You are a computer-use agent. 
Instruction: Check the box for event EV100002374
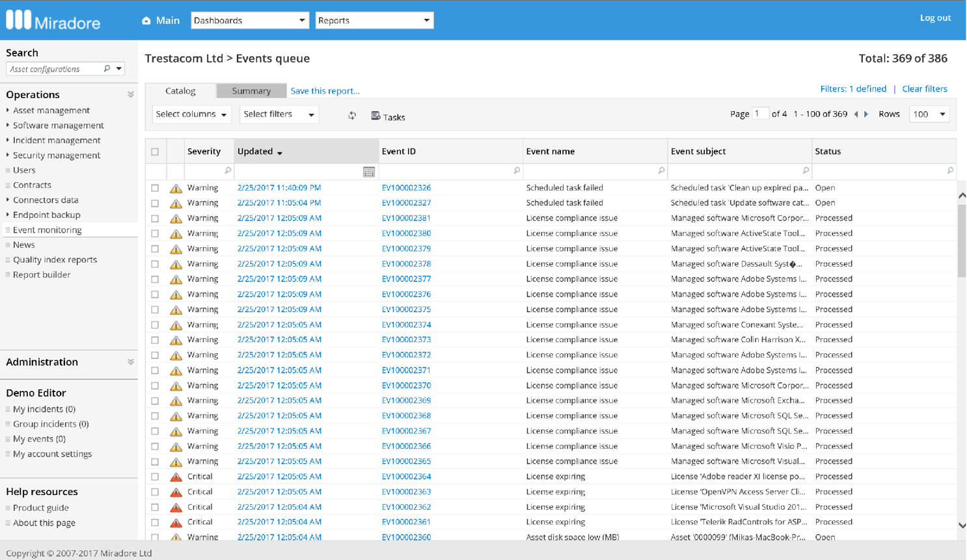click(155, 325)
